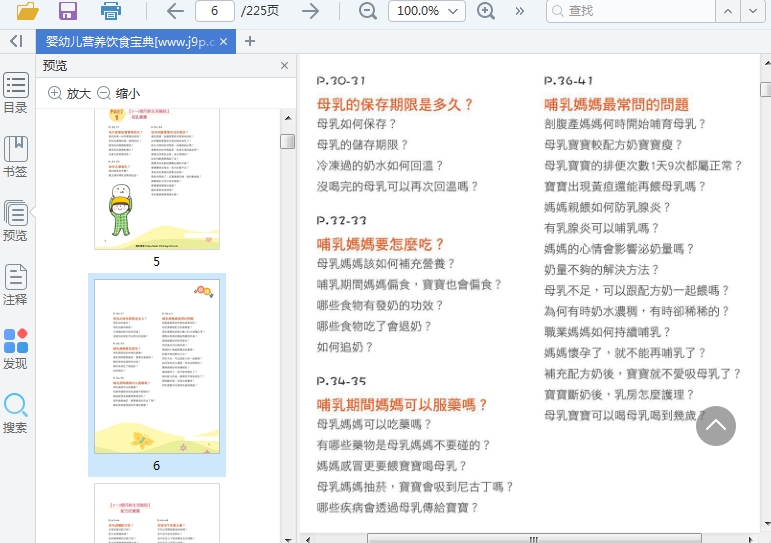
Task: Open a new tab with plus button
Action: click(250, 41)
